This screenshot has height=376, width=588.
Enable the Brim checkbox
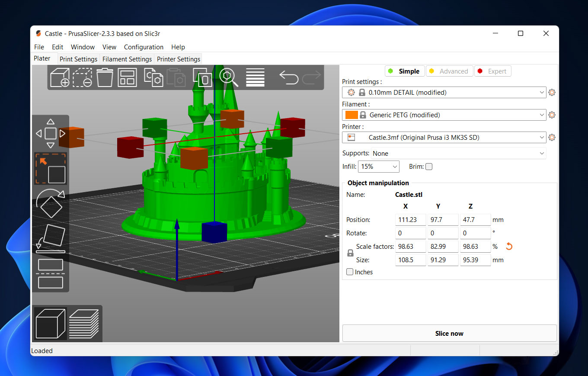point(429,167)
